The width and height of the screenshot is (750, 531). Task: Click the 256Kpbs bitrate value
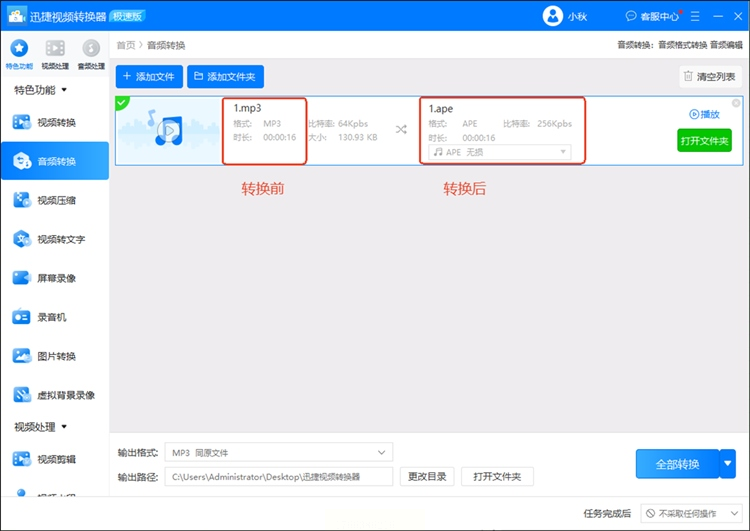pyautogui.click(x=554, y=123)
